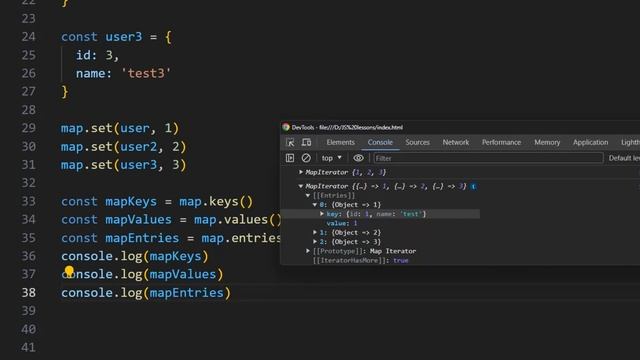The image size is (640, 360).
Task: Click the [[IteratorHasMore]]: true row
Action: pos(360,260)
